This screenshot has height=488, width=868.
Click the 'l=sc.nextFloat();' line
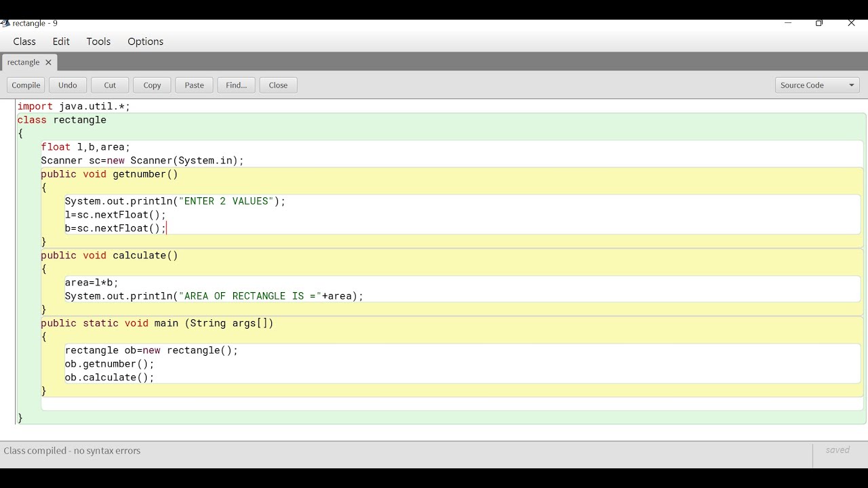115,215
